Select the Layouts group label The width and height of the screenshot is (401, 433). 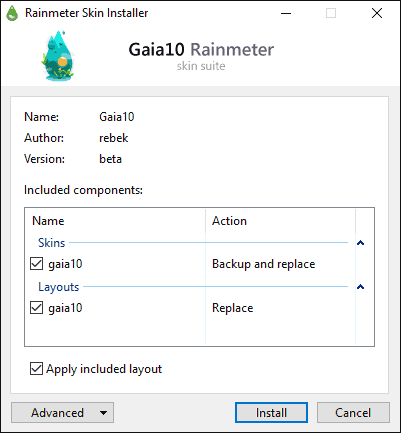point(59,287)
